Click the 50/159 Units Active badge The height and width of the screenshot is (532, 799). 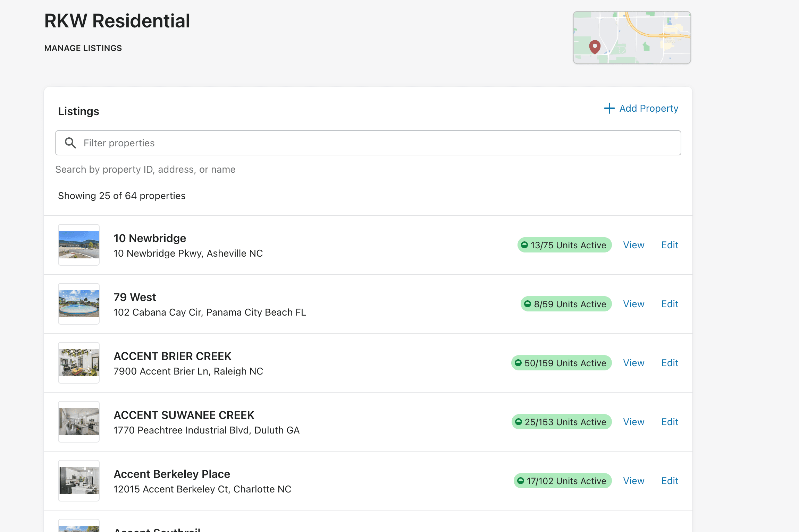click(x=561, y=363)
